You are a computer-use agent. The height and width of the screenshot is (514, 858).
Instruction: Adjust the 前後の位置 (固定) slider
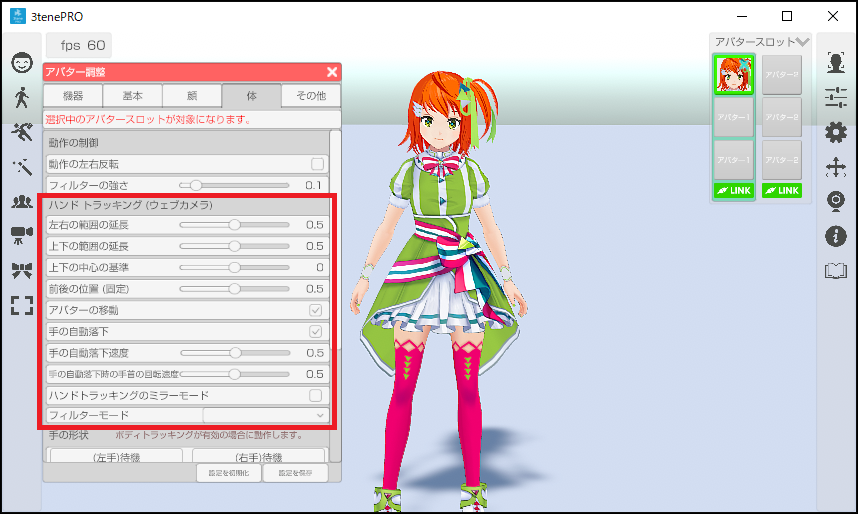pyautogui.click(x=234, y=288)
